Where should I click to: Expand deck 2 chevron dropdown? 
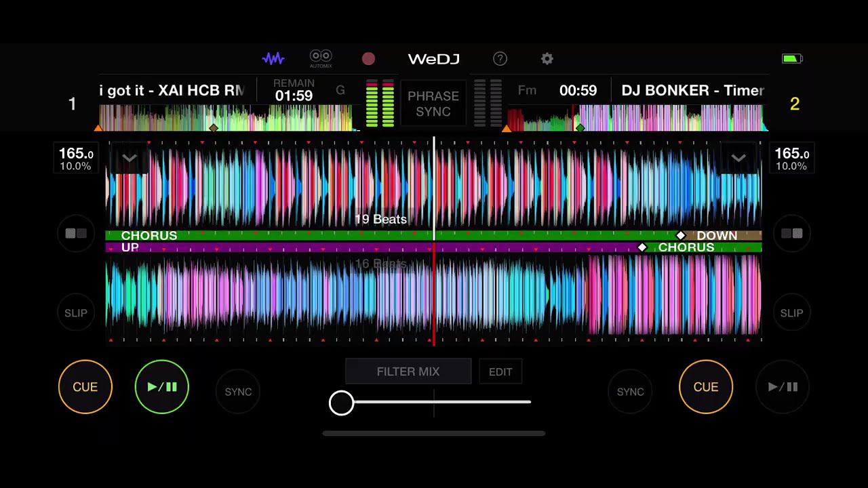738,159
